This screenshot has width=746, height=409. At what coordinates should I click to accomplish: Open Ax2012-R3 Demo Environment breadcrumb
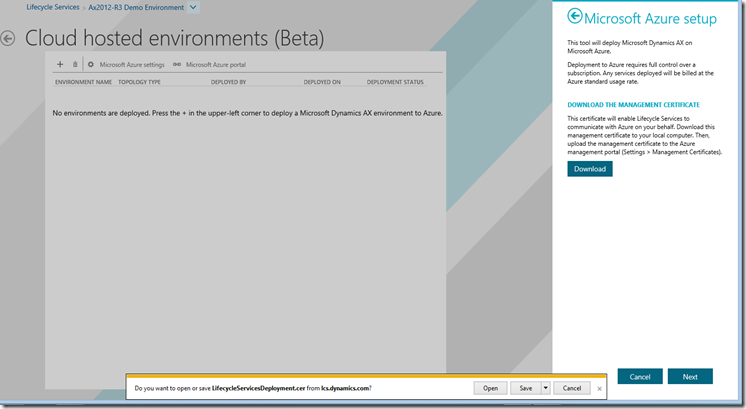click(x=136, y=7)
